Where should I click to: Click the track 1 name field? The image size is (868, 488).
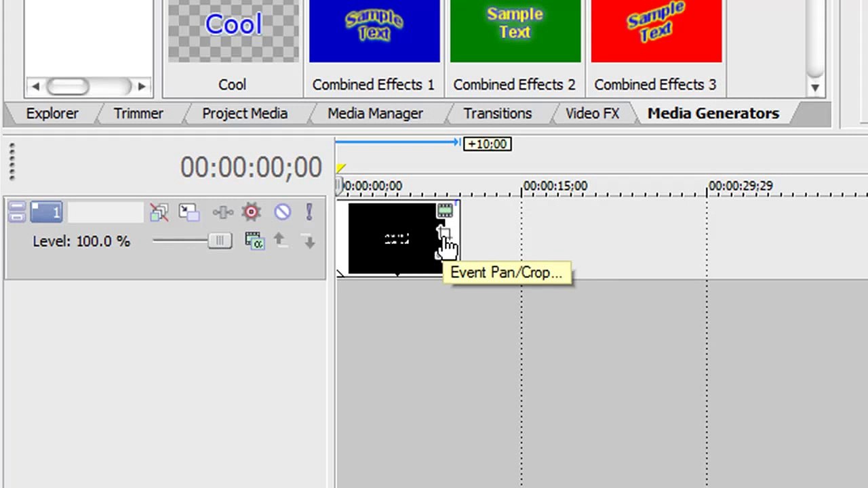click(105, 212)
